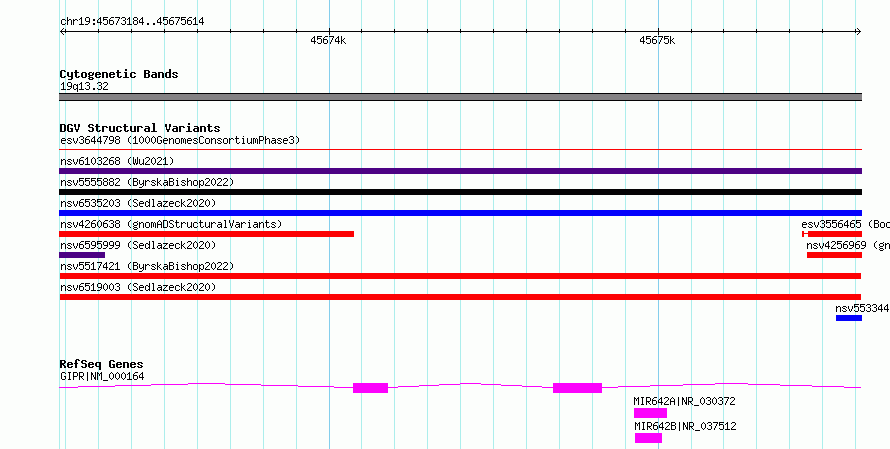Open the DGV Structural Variants track title

coord(140,128)
